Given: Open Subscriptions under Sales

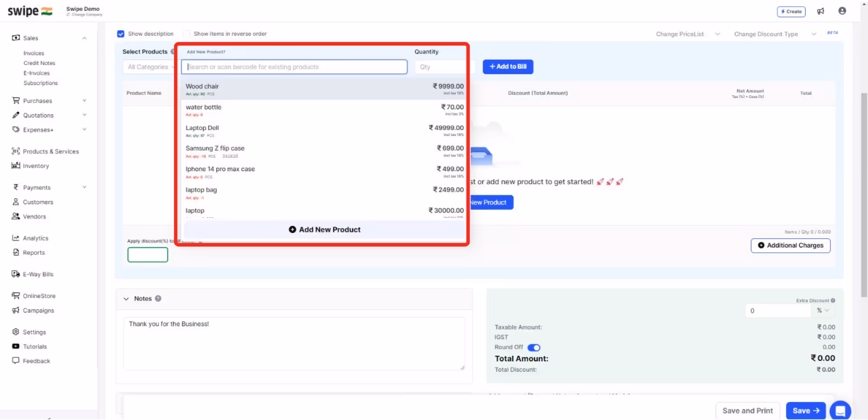Looking at the screenshot, I should [x=41, y=83].
